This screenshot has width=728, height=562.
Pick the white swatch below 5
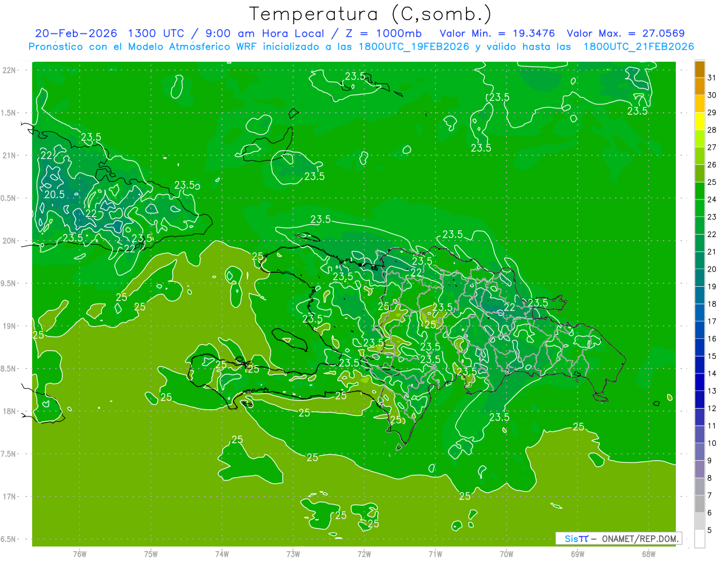pos(699,539)
